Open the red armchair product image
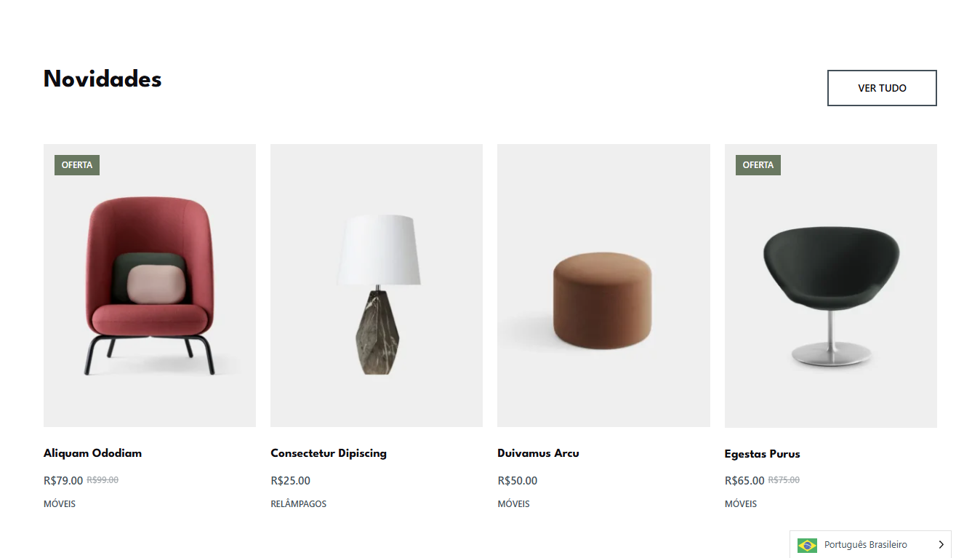The width and height of the screenshot is (980, 558). pyautogui.click(x=150, y=285)
